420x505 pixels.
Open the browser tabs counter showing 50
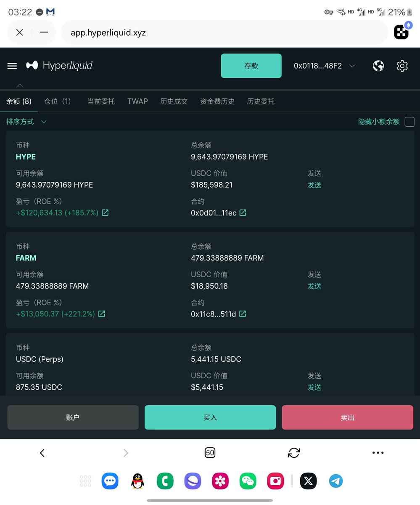[x=210, y=453]
